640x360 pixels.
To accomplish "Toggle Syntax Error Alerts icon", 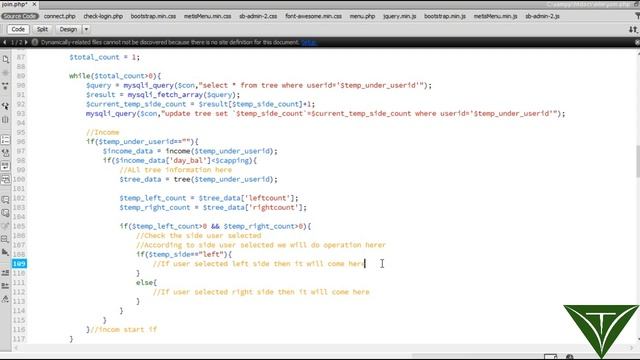I will click(x=5, y=179).
